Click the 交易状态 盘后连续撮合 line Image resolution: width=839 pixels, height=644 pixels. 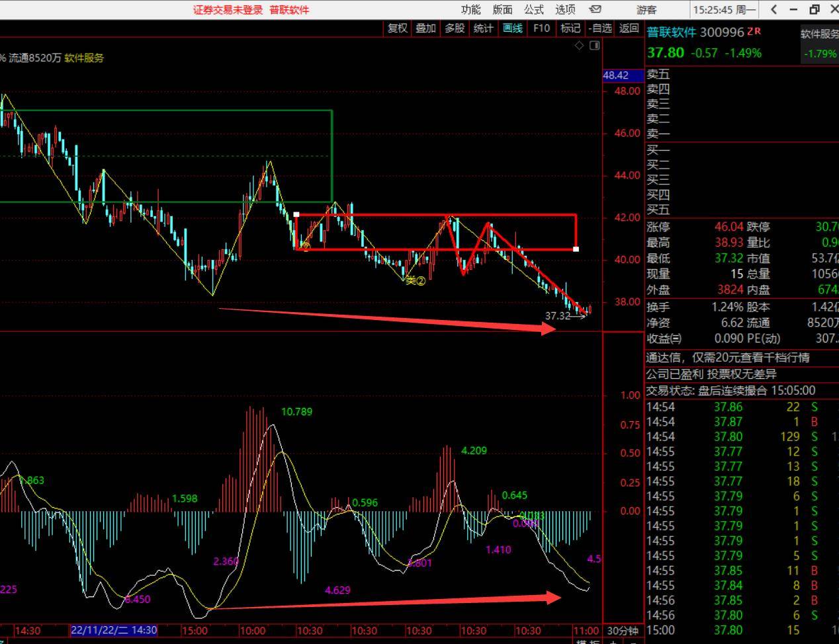pos(730,390)
